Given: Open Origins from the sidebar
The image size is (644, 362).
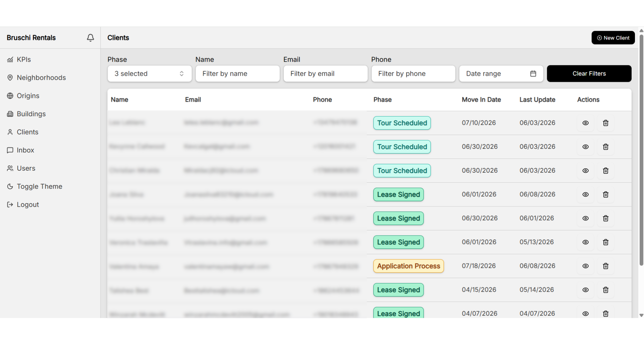Looking at the screenshot, I should coord(23,96).
